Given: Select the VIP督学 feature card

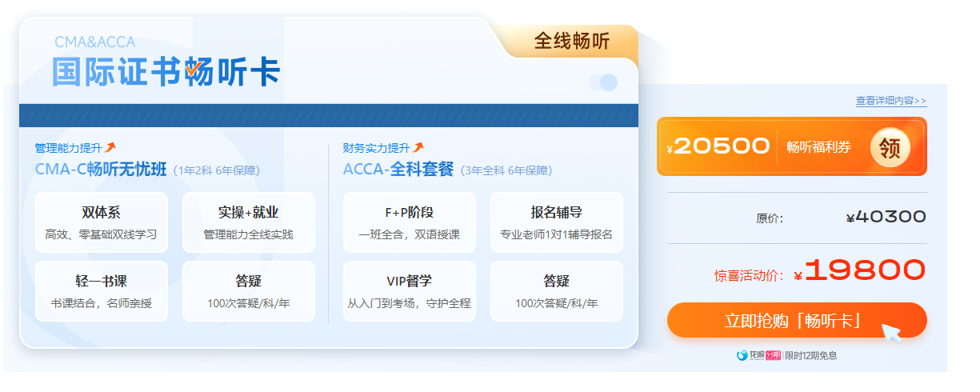Looking at the screenshot, I should (410, 291).
